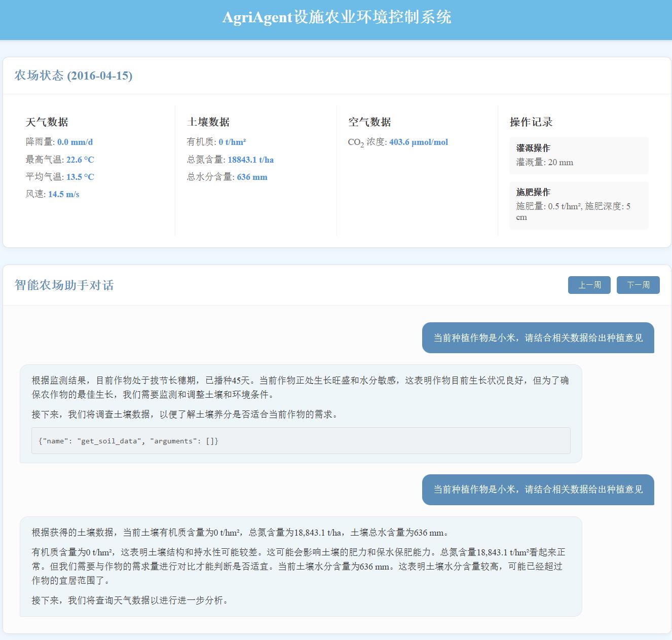The width and height of the screenshot is (672, 640).
Task: Open the 施肥操作 record card
Action: coord(579,205)
